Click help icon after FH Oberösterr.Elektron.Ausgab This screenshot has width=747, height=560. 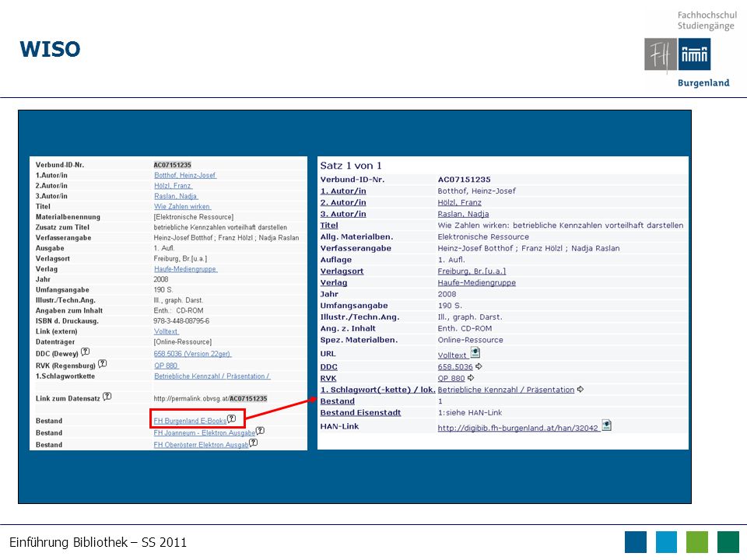pos(254,443)
